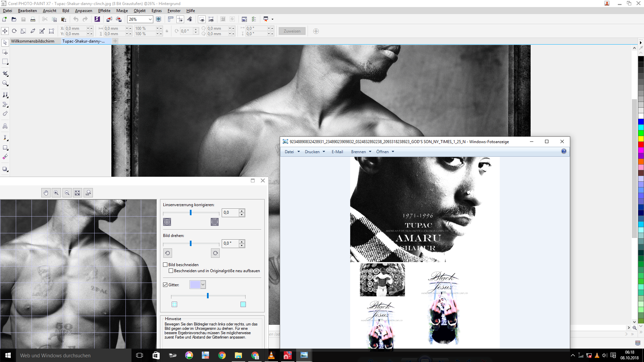Click the Import icon in the toolbar
Image resolution: width=644 pixels, height=362 pixels.
point(109,19)
